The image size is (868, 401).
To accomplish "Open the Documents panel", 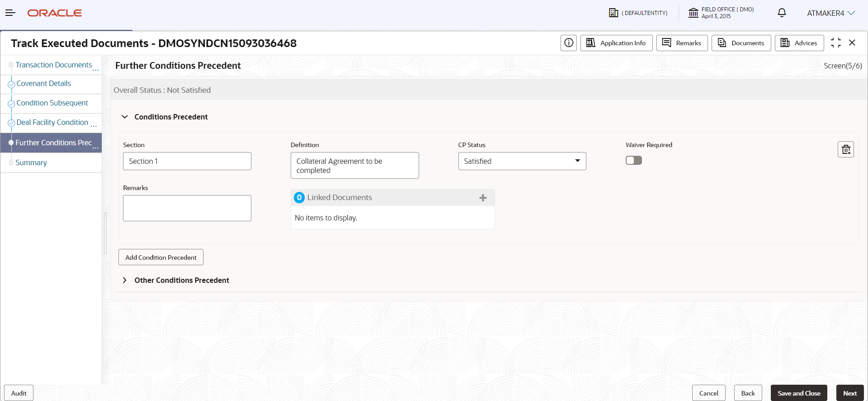I will coord(741,43).
